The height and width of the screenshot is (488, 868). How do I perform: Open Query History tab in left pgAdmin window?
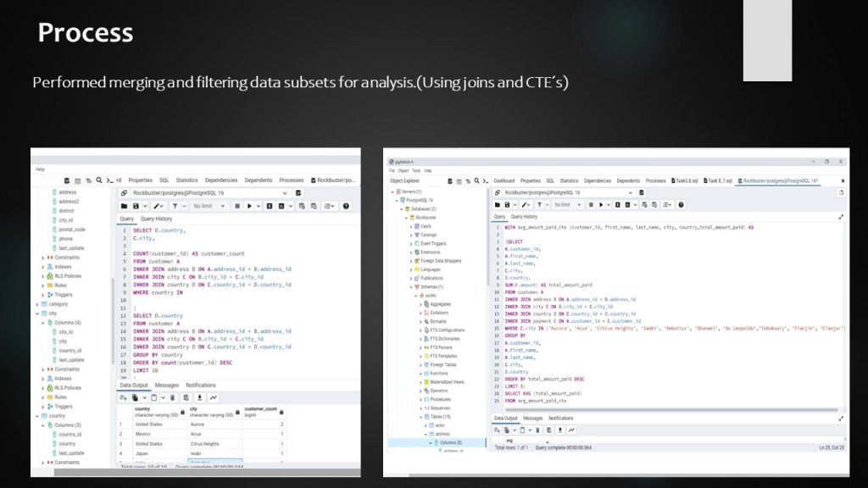[156, 219]
